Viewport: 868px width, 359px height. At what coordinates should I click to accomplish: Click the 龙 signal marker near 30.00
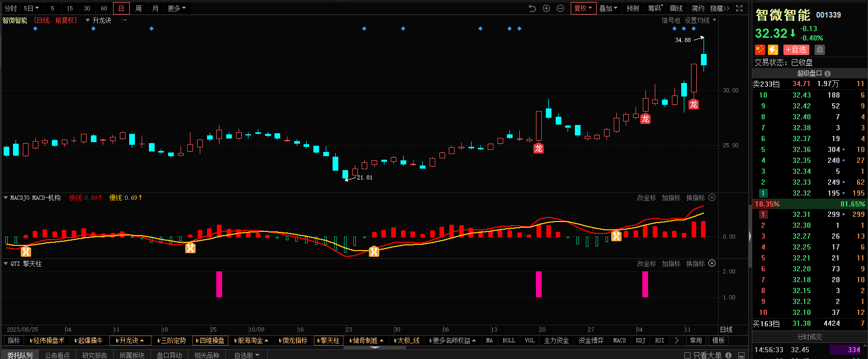(x=693, y=104)
